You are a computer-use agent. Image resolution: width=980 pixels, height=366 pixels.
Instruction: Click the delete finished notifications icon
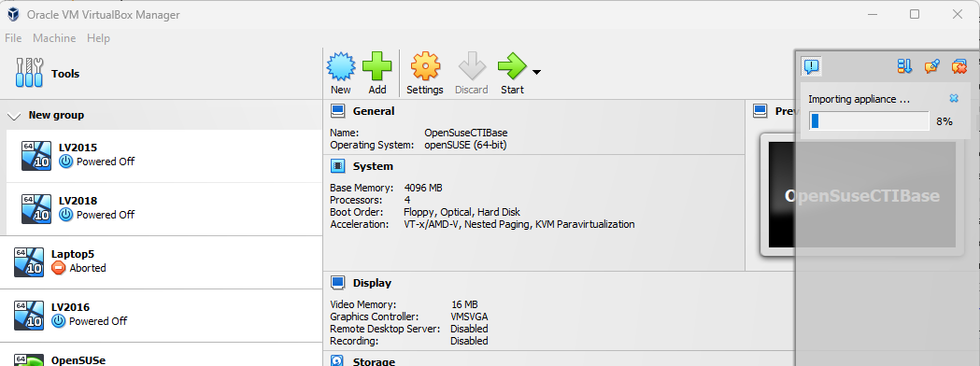(959, 66)
